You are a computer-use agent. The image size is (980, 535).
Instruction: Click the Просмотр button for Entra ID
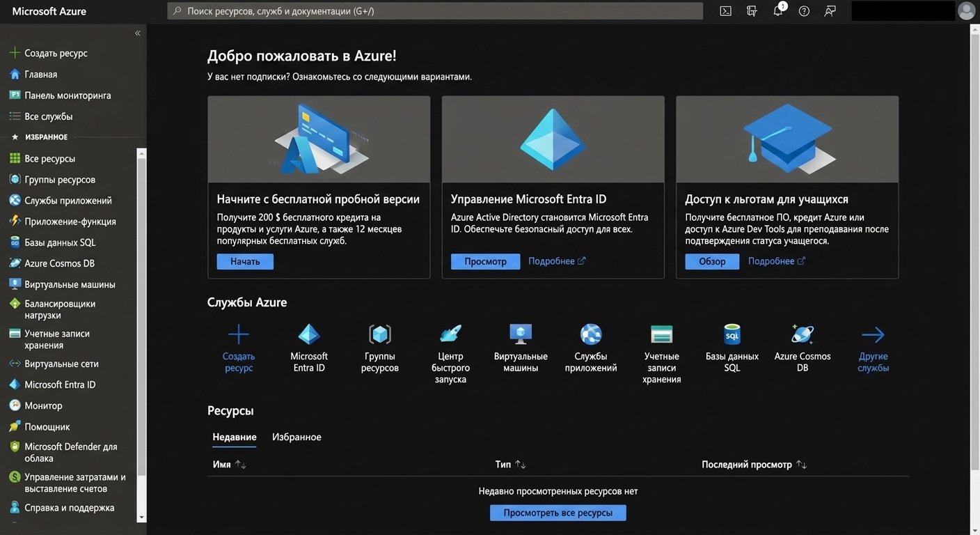click(x=485, y=261)
